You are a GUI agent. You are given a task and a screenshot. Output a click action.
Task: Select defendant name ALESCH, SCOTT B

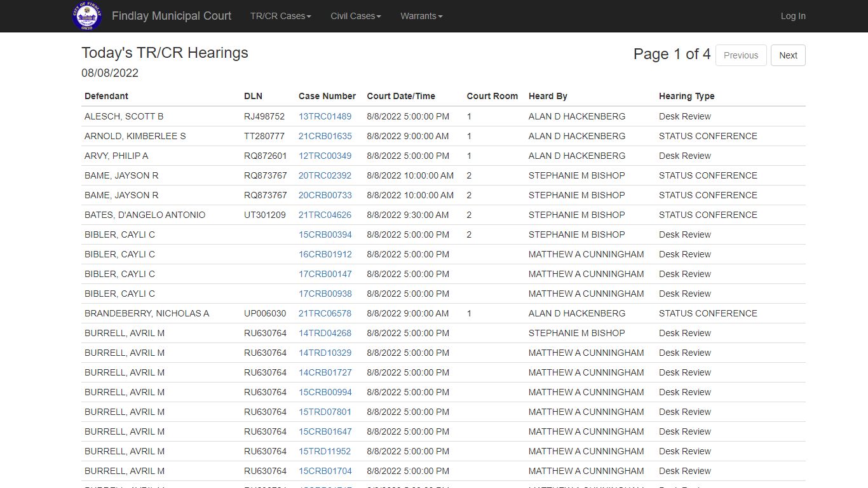[124, 116]
